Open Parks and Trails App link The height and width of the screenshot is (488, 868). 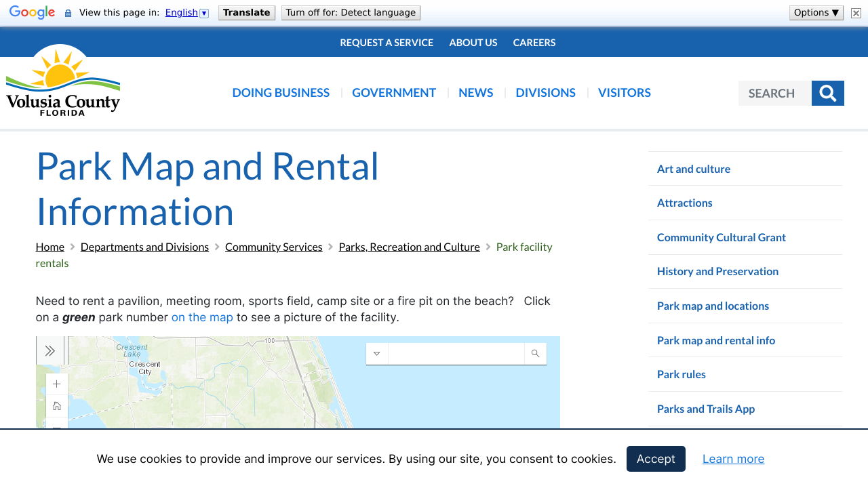[x=706, y=409]
